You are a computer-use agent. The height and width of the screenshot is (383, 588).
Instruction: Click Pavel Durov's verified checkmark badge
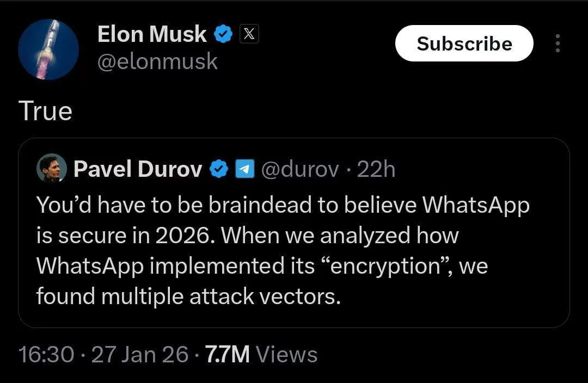(218, 170)
